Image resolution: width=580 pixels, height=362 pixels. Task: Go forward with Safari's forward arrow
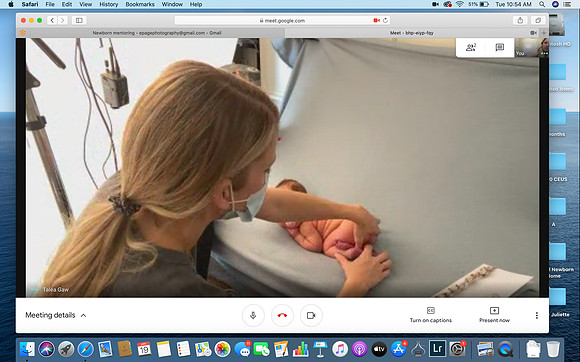coord(63,20)
